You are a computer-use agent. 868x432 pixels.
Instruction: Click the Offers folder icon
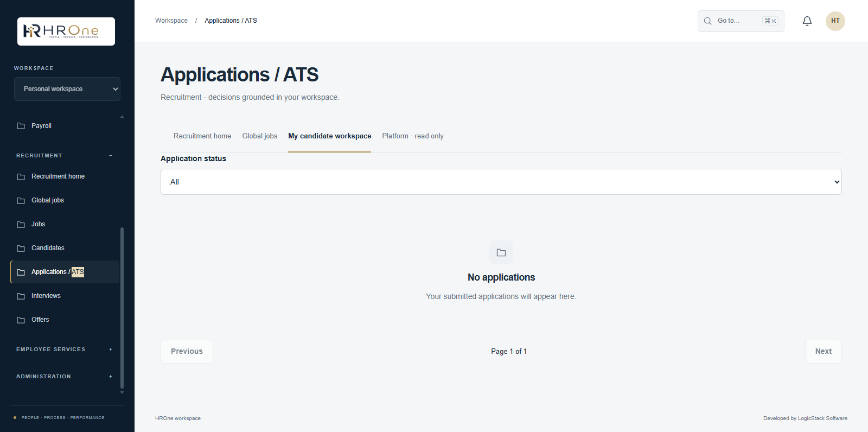[21, 320]
